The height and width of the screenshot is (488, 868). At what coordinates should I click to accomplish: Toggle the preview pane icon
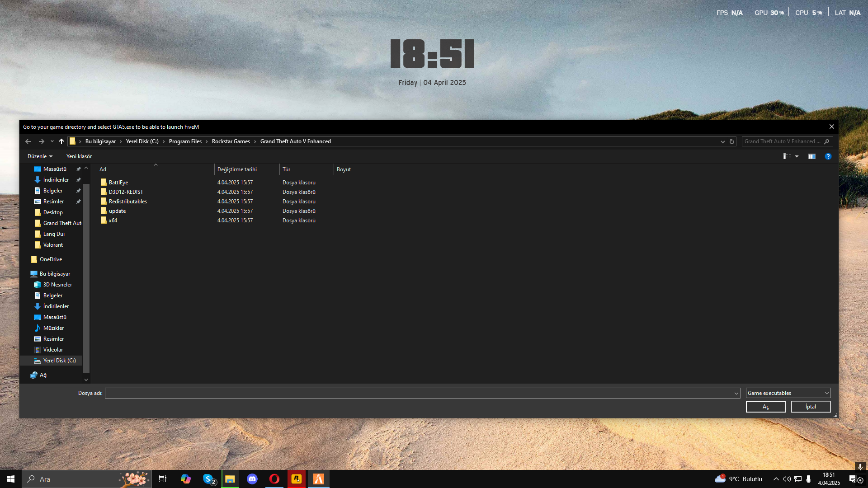(x=812, y=156)
